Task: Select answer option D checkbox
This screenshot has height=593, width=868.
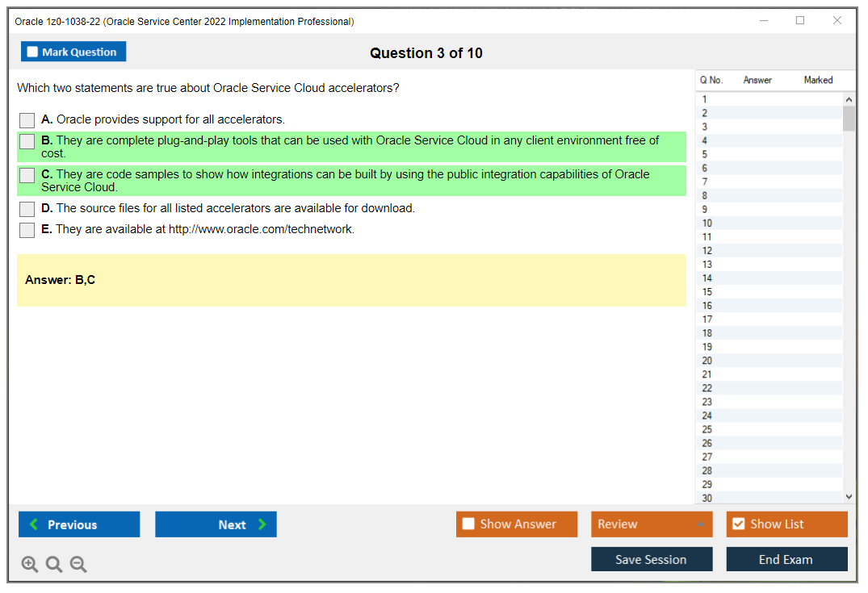Action: coord(27,209)
